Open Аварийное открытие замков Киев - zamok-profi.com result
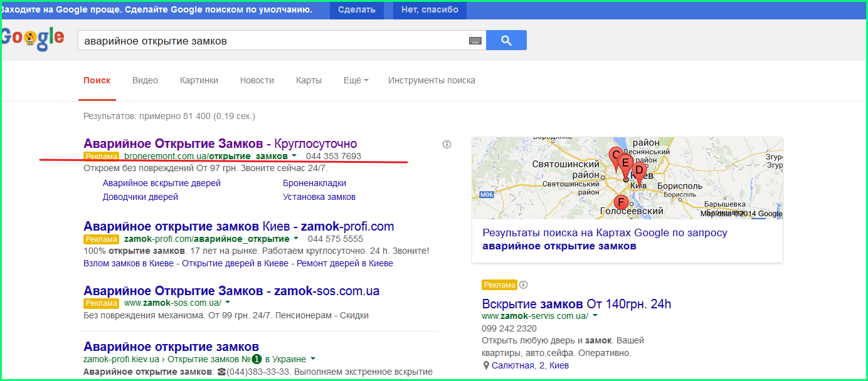Screen dimensions: 868x381 (239, 226)
